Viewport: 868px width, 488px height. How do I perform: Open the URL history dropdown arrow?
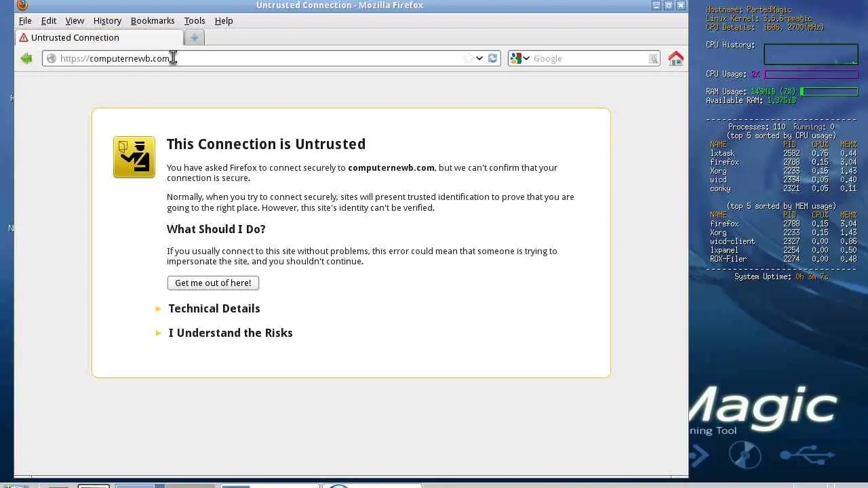click(479, 58)
